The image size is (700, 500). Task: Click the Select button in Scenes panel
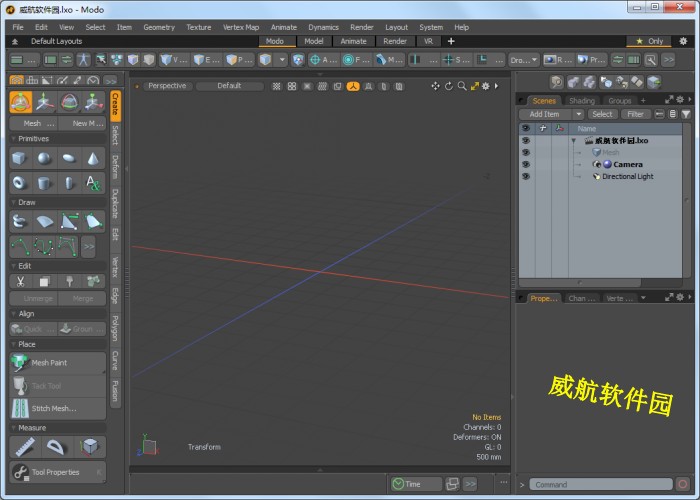pyautogui.click(x=602, y=114)
